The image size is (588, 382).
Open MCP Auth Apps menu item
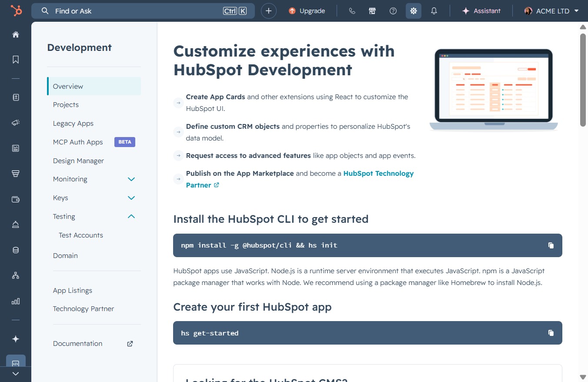pos(78,142)
